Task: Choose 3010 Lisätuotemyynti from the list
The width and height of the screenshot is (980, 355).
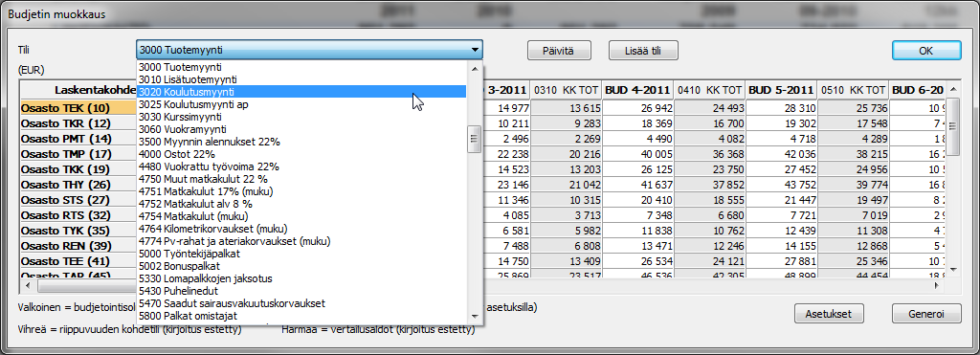Action: 301,79
